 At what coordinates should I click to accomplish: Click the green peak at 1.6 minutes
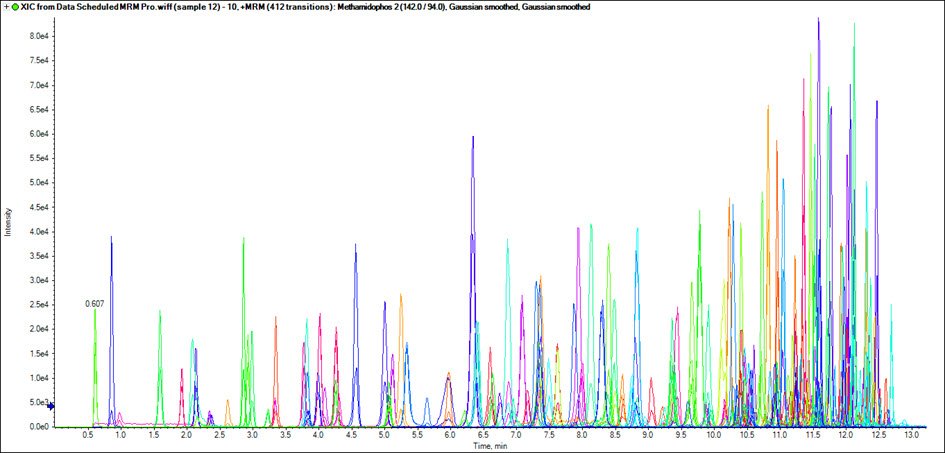(x=159, y=312)
